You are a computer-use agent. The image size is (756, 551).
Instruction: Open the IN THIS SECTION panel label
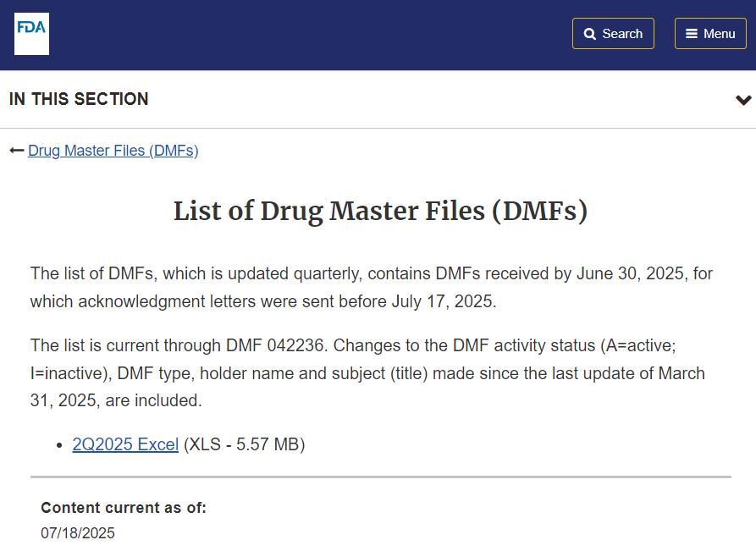pos(79,99)
